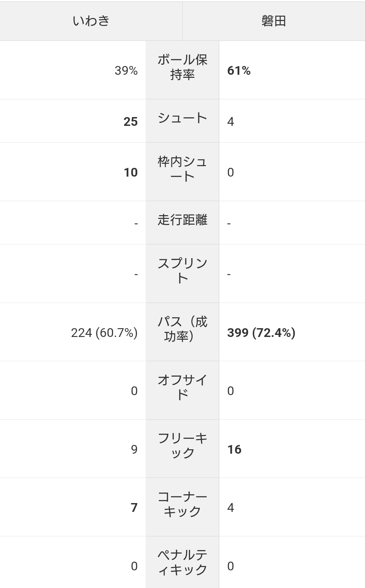The width and height of the screenshot is (365, 588).
Task: Tap the ペナルティキック stat label
Action: pyautogui.click(x=182, y=562)
